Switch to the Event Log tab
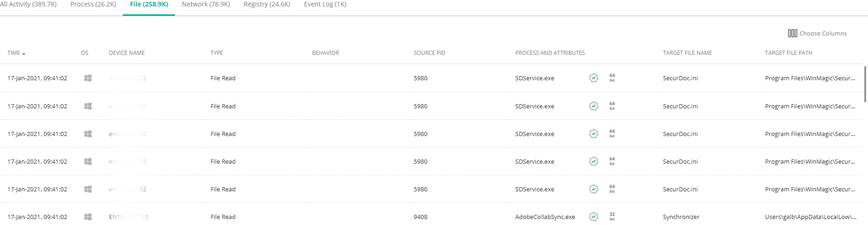 (325, 4)
